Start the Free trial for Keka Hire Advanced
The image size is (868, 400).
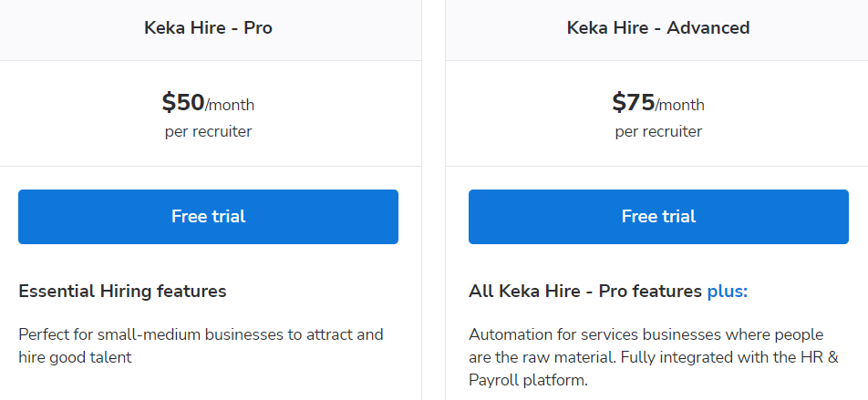coord(658,216)
